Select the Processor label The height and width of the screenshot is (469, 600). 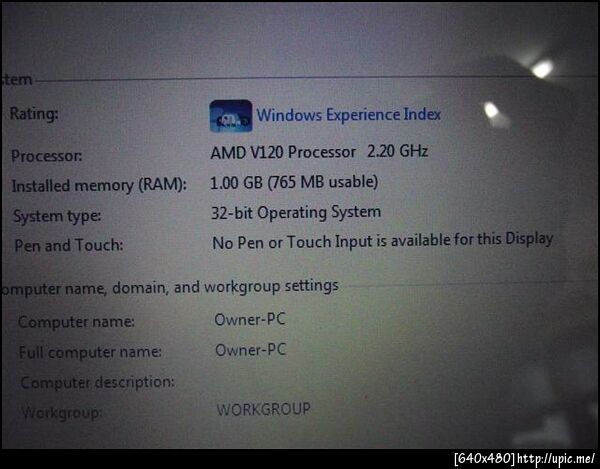[47, 156]
